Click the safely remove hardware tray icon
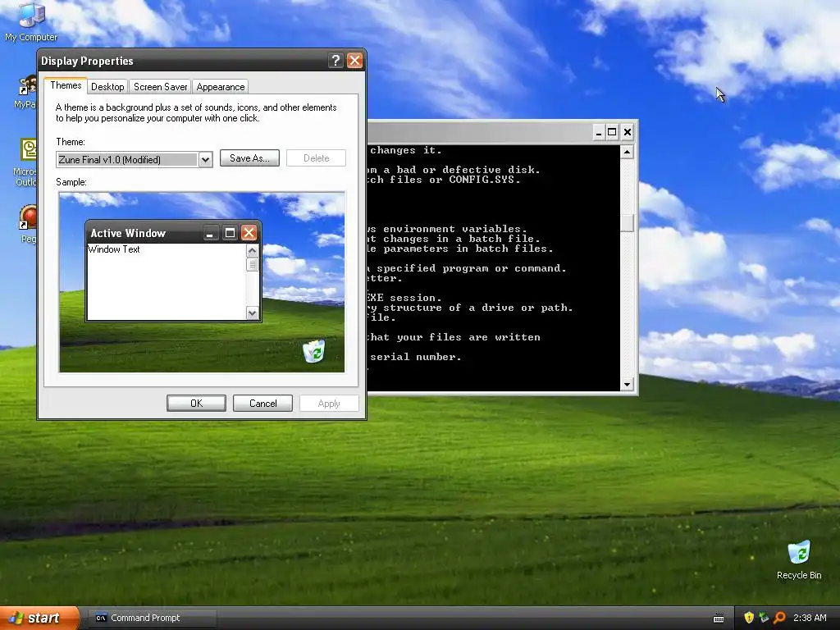This screenshot has height=630, width=840. point(764,618)
